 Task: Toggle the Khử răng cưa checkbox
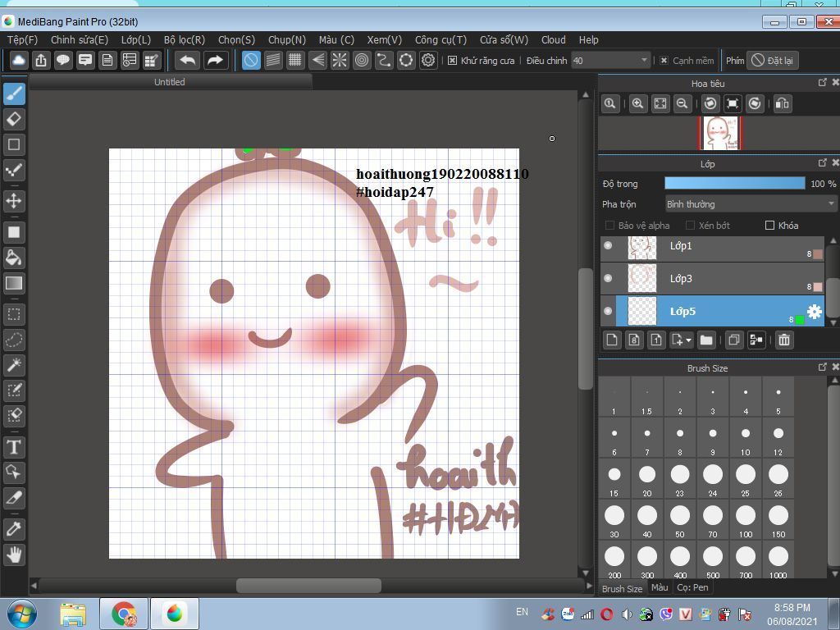[x=452, y=61]
